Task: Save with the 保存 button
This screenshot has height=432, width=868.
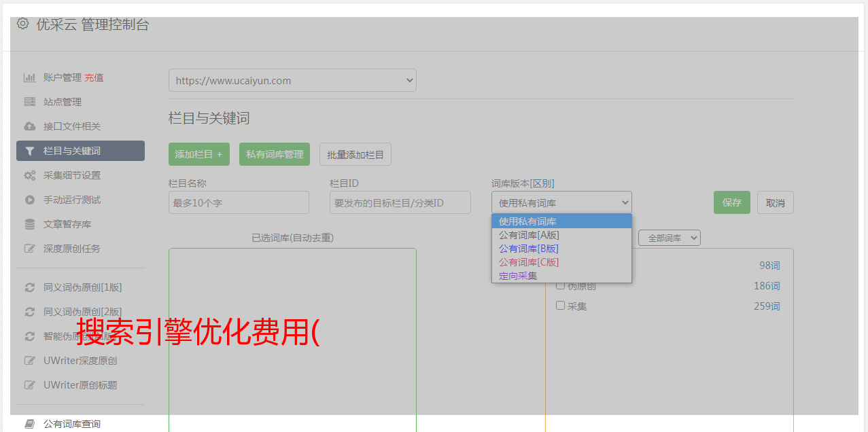Action: [x=732, y=202]
